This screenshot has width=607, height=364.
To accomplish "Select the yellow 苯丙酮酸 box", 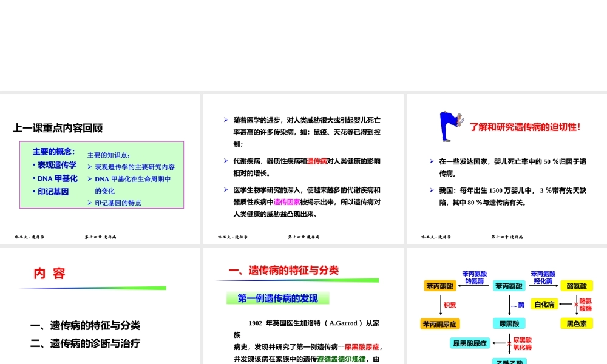I will pyautogui.click(x=440, y=286).
